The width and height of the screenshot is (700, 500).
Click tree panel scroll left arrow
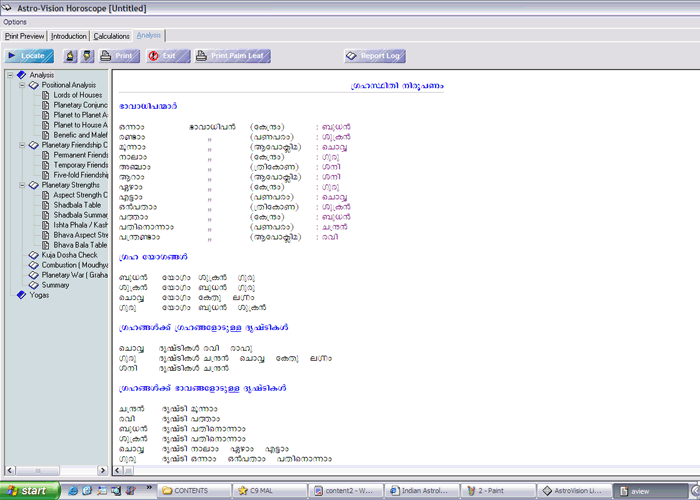(x=10, y=470)
